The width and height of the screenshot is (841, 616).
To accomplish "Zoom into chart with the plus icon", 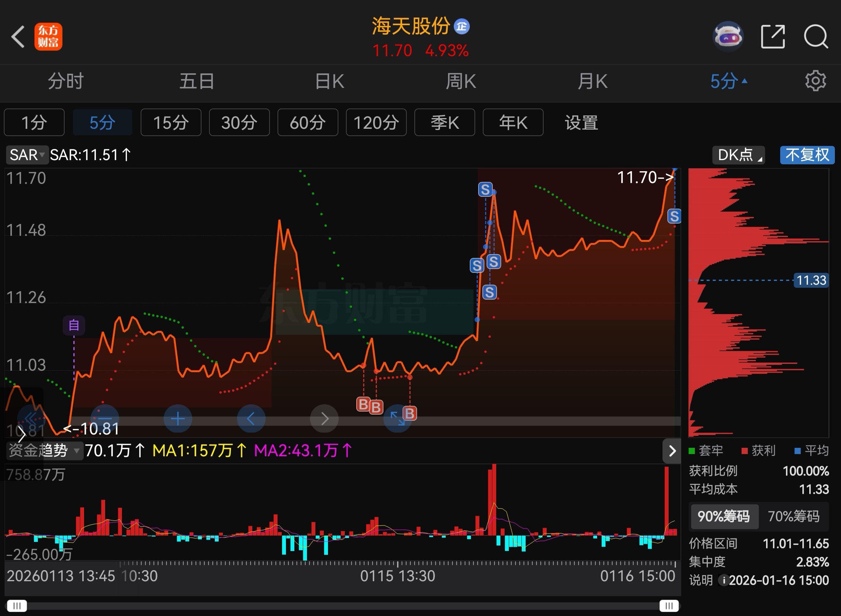I will [178, 418].
